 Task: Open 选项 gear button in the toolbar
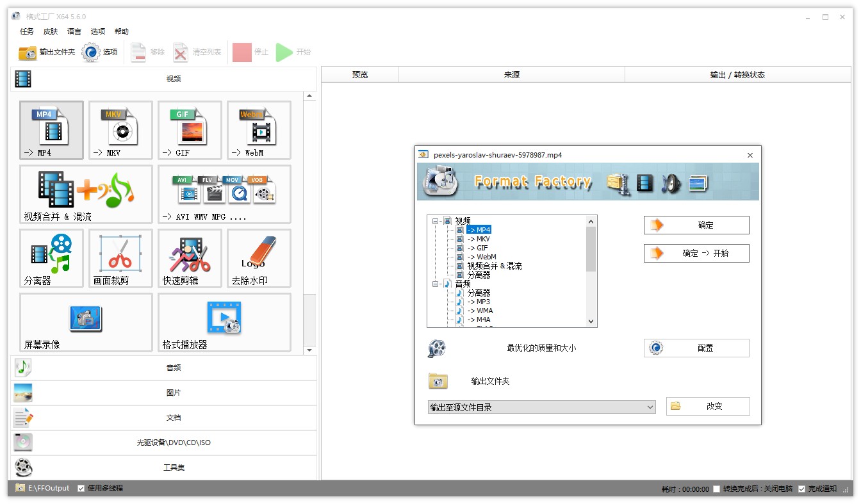[x=100, y=53]
